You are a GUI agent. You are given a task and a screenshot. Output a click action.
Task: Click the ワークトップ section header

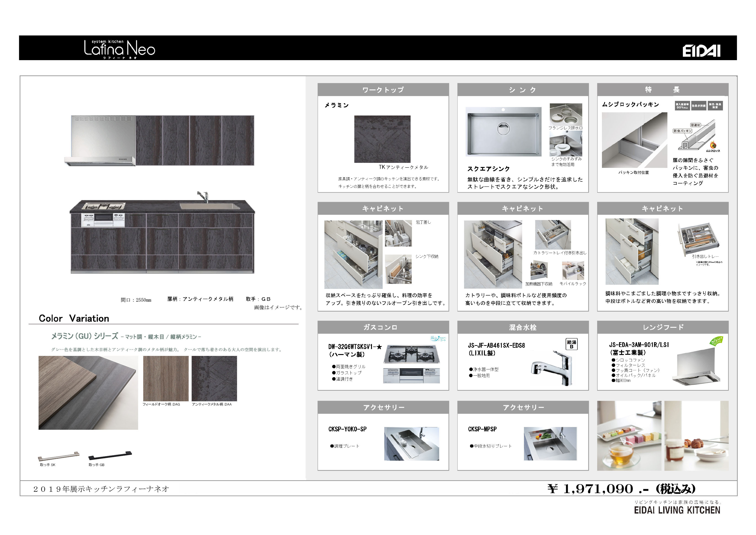(383, 90)
